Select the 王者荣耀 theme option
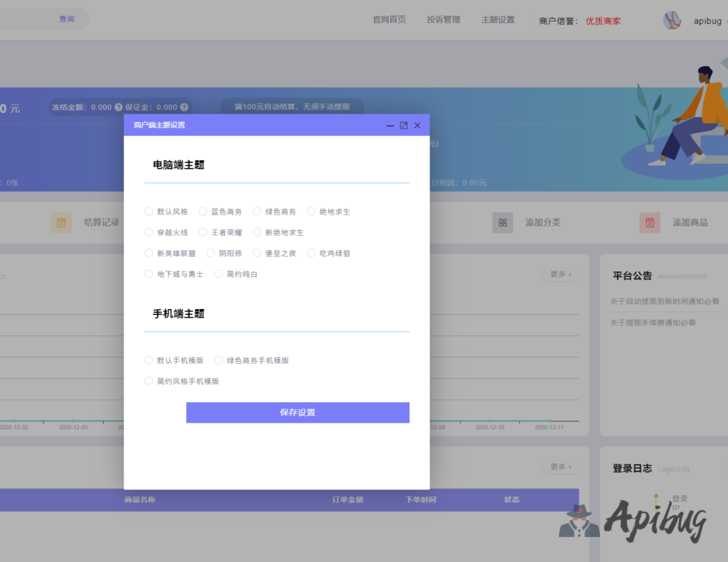The width and height of the screenshot is (728, 562). [203, 232]
